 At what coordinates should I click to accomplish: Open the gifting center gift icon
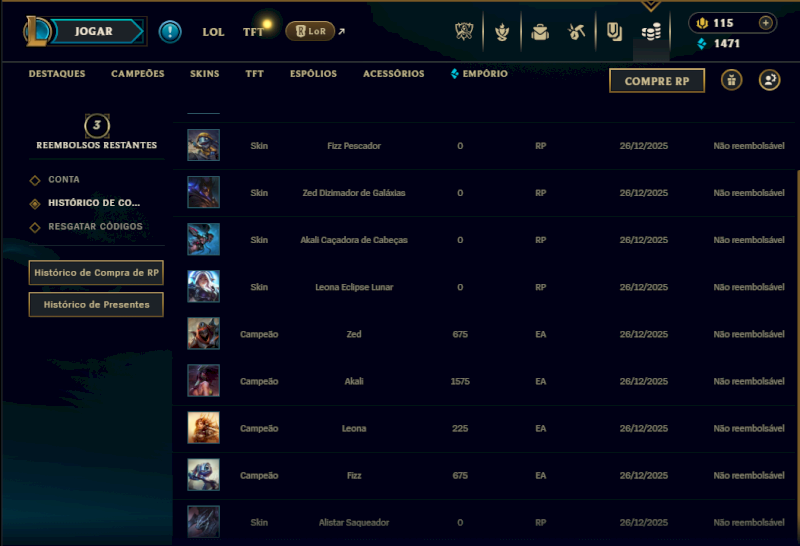pos(732,80)
